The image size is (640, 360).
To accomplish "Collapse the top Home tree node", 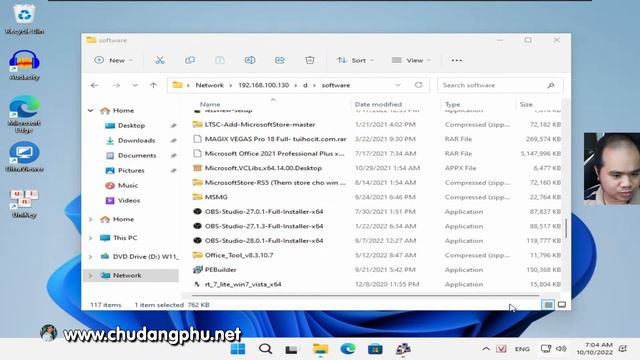I will (91, 111).
